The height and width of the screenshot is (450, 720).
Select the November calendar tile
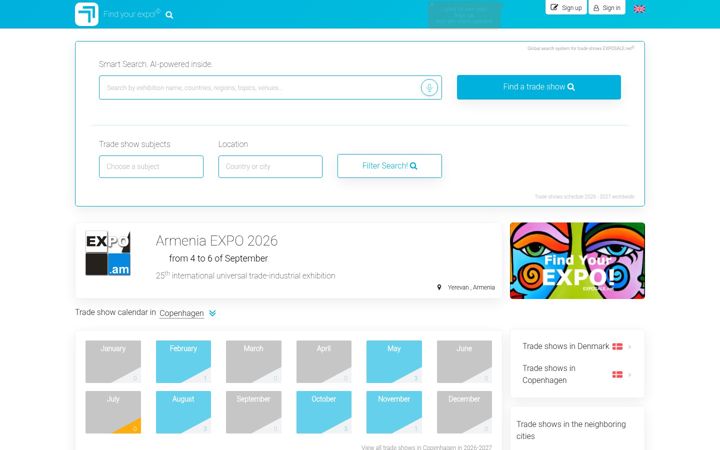click(x=394, y=412)
